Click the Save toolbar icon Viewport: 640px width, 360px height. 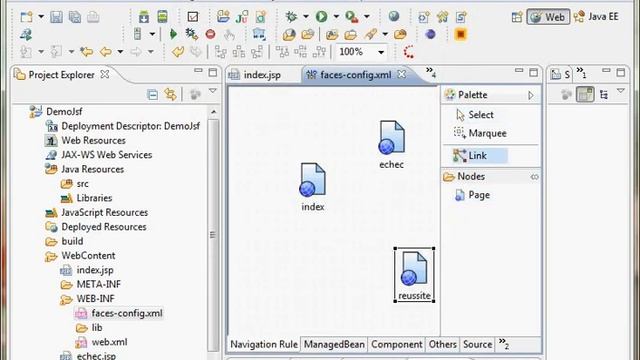click(56, 17)
